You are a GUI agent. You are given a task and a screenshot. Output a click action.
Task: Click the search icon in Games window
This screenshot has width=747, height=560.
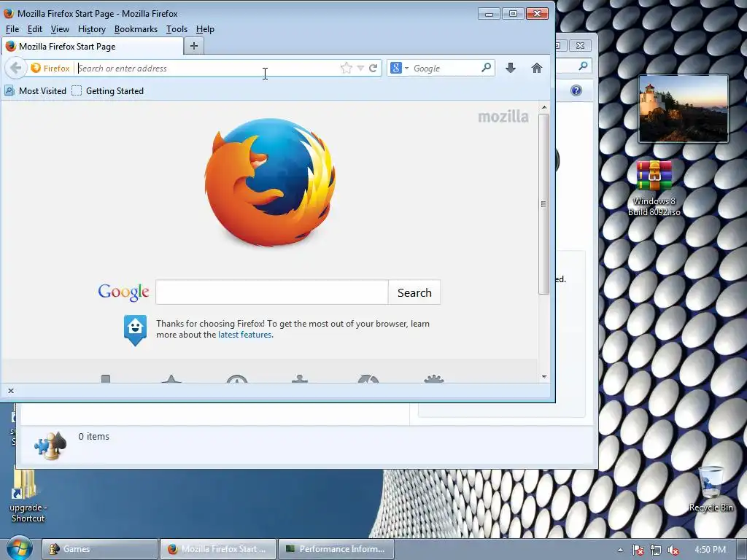[583, 66]
